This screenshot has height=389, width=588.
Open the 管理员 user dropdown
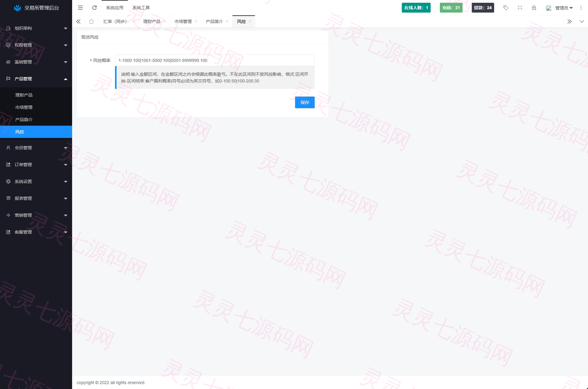click(x=559, y=8)
